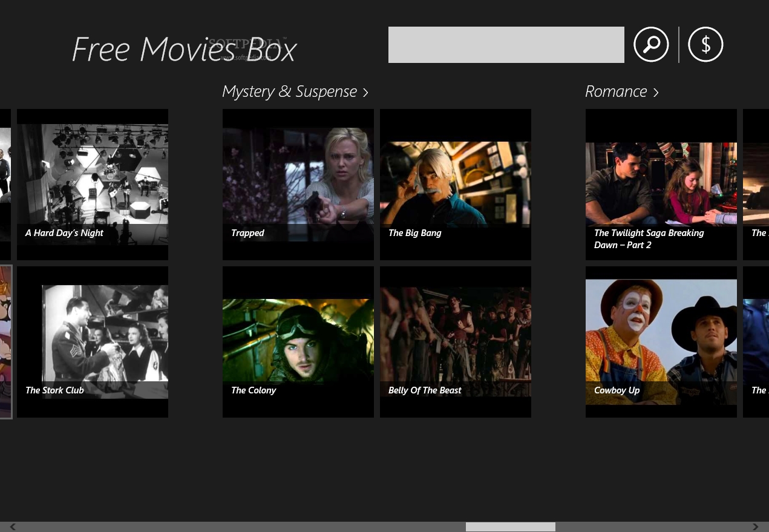
Task: Select the Mystery & Suspense section header
Action: pos(289,91)
